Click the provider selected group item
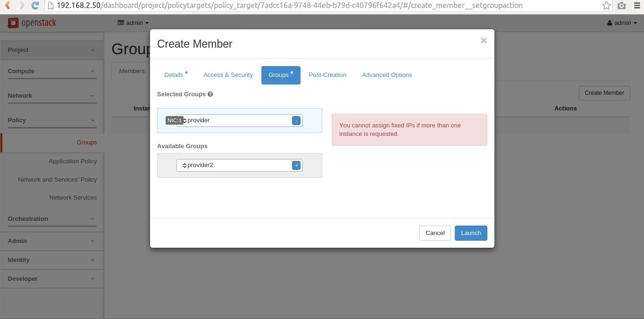This screenshot has height=319, width=644. (240, 121)
